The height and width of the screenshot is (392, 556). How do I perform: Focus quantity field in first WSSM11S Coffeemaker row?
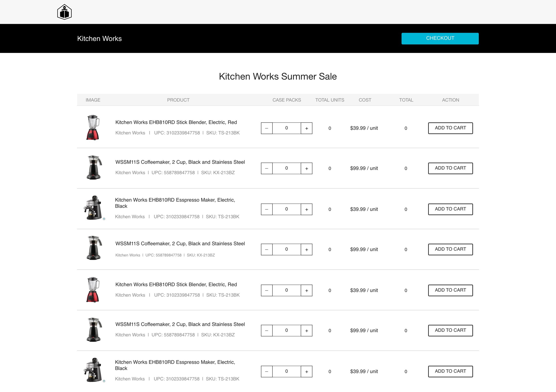click(x=286, y=168)
